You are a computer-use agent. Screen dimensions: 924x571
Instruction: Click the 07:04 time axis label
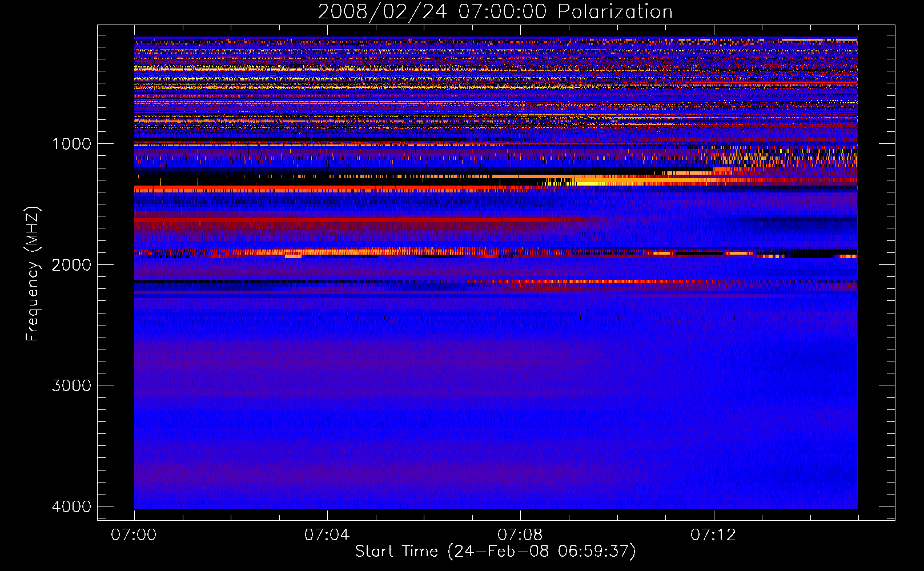[327, 535]
